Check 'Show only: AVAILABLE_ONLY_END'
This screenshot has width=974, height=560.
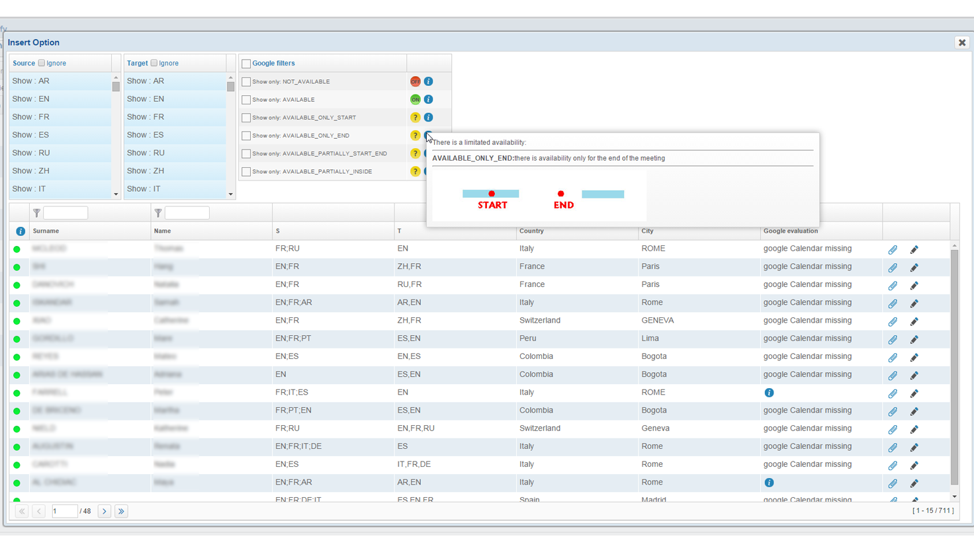click(x=246, y=136)
